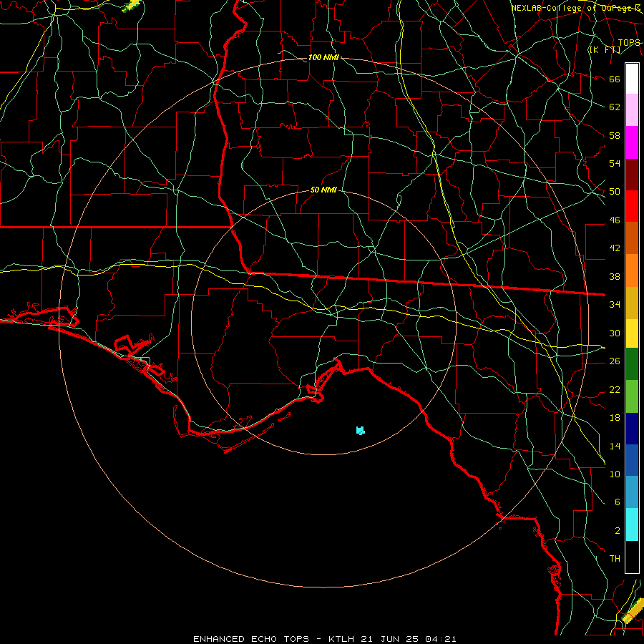
Task: Click the light blue legend swatch
Action: 632,492
